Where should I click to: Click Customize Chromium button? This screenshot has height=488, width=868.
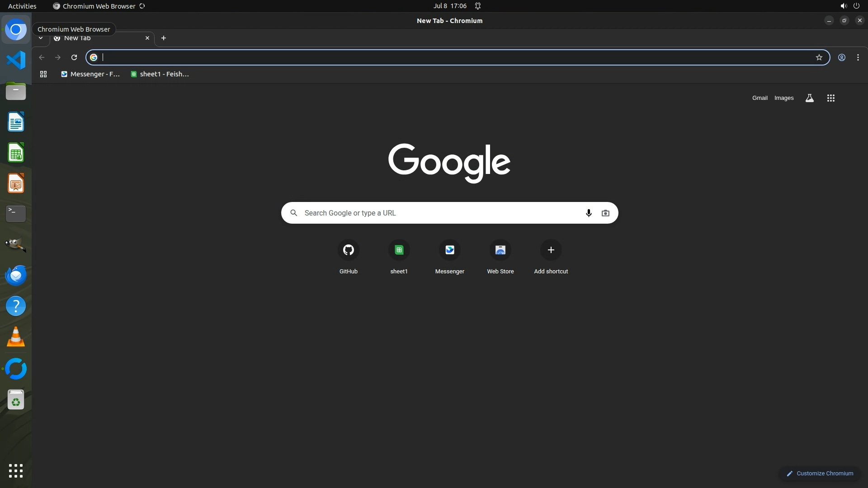pos(820,473)
